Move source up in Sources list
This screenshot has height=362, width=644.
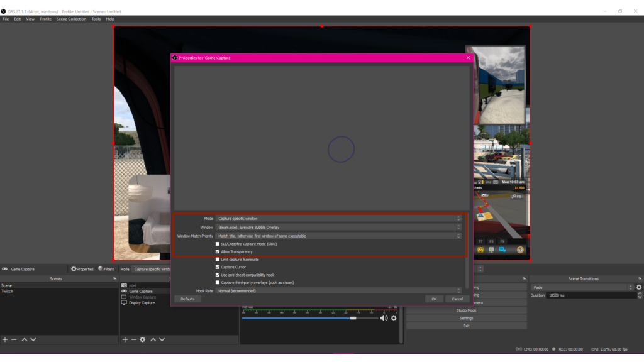pyautogui.click(x=153, y=339)
